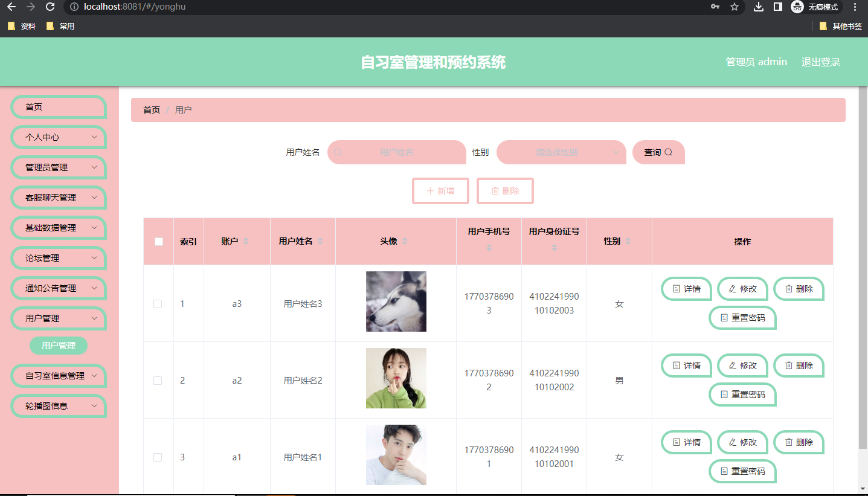Reload the page with the refresh icon
Viewport: 868px width, 496px height.
coord(51,7)
